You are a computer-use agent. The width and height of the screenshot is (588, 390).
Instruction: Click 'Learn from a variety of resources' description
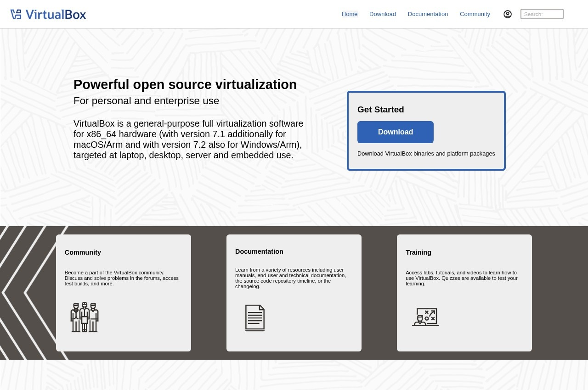pyautogui.click(x=291, y=278)
